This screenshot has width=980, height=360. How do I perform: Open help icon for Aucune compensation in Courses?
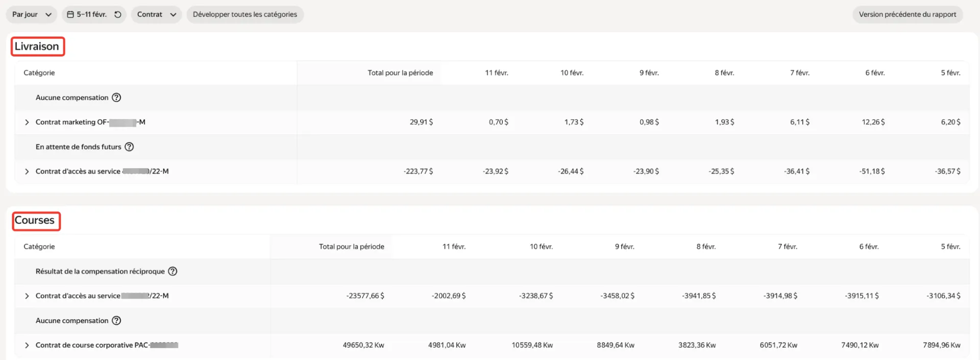(116, 321)
